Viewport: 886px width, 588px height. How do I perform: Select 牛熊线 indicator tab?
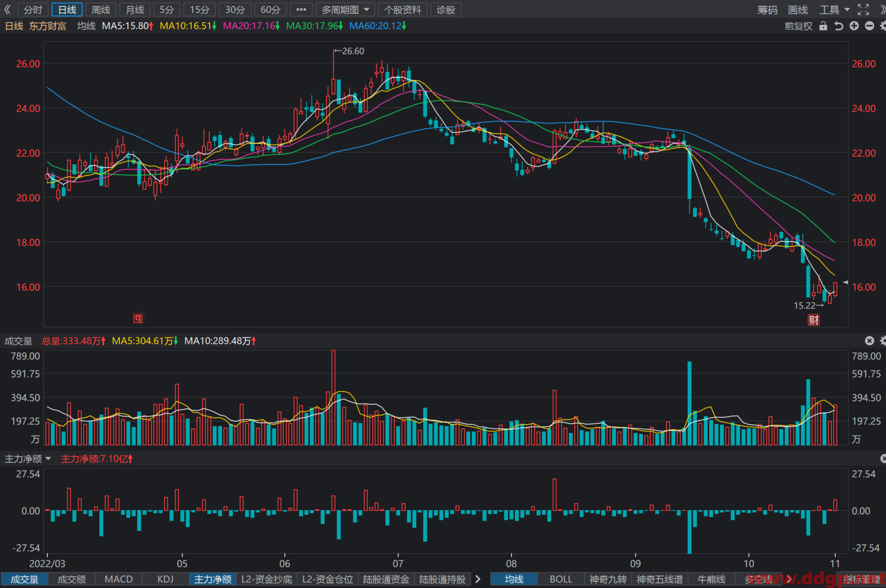click(712, 579)
